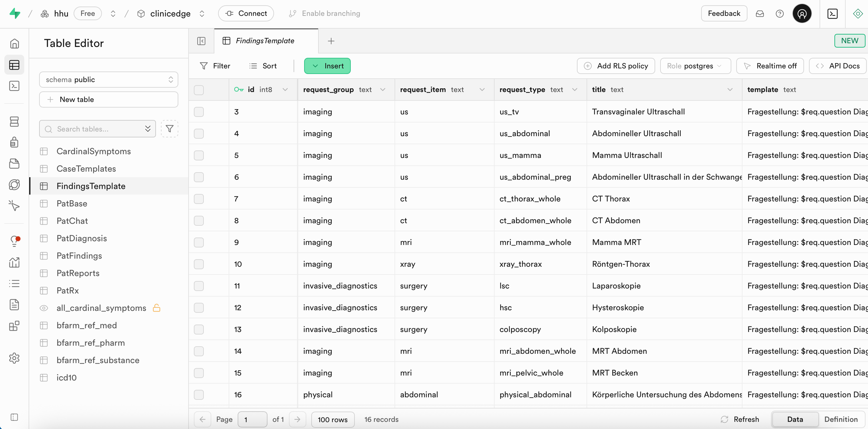This screenshot has height=429, width=868.
Task: Open the help question mark icon
Action: pos(779,13)
